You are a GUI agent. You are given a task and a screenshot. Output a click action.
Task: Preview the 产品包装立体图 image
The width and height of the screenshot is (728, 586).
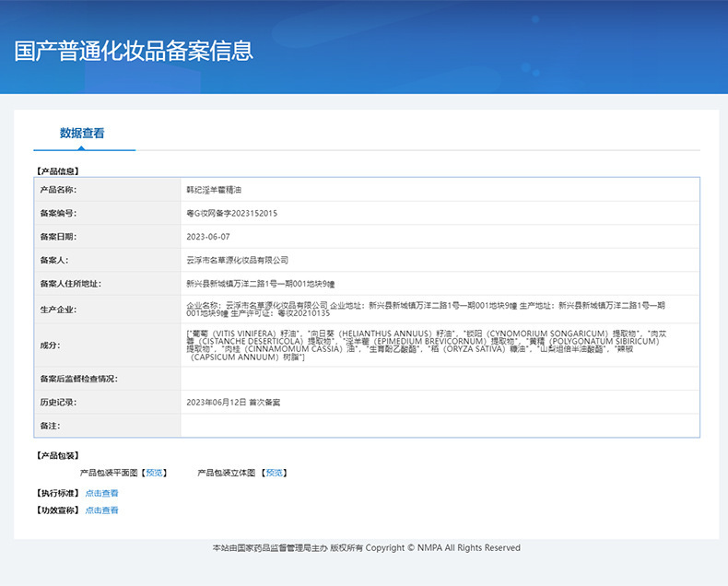coord(274,473)
